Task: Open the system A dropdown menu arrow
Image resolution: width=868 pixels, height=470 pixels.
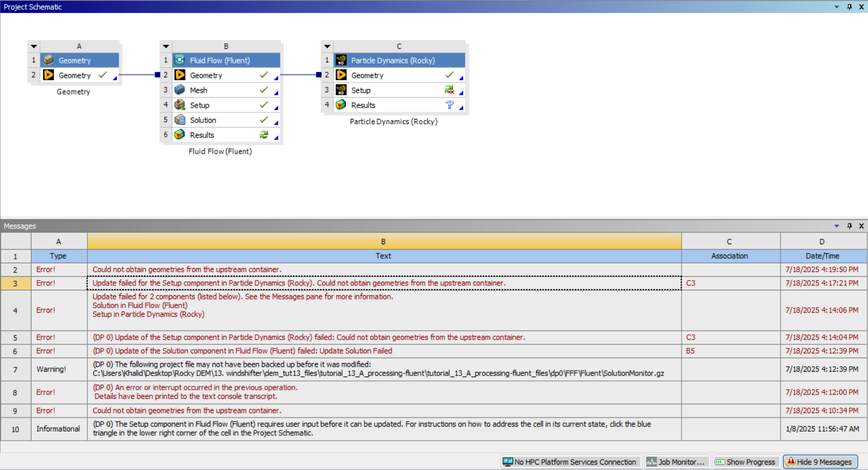Action: click(x=34, y=47)
